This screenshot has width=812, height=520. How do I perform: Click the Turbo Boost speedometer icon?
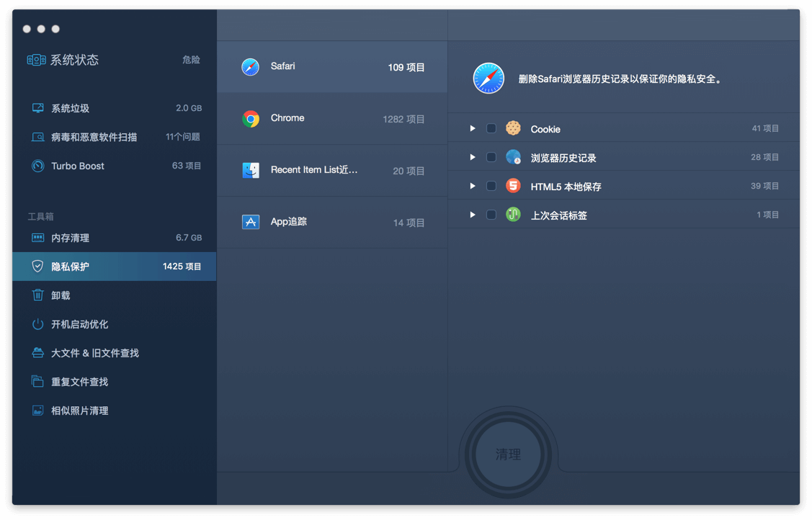pos(38,166)
